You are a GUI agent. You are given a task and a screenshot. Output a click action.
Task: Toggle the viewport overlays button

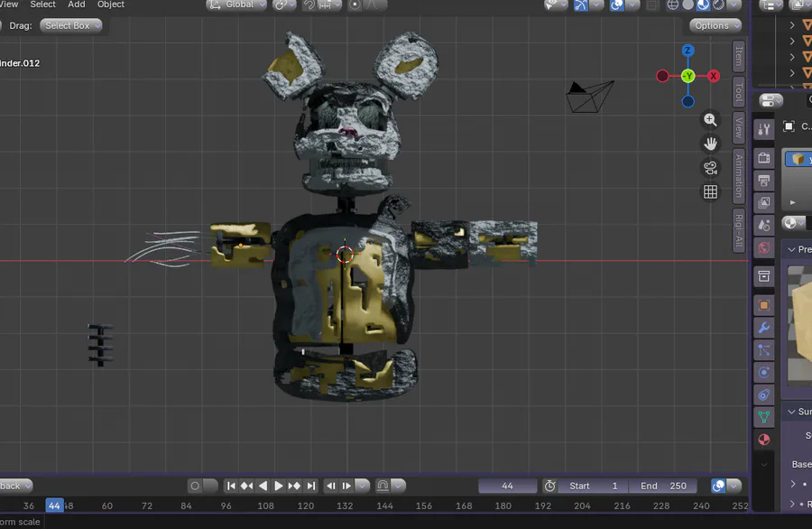617,5
